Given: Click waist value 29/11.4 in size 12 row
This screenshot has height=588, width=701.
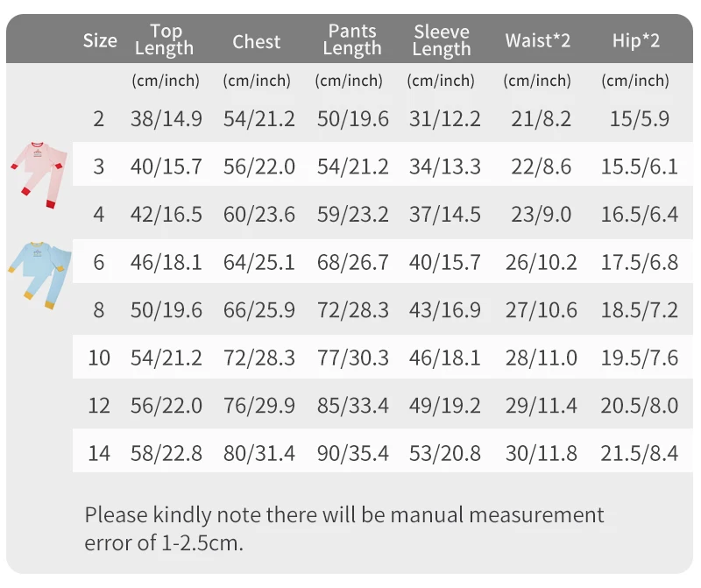Looking at the screenshot, I should (542, 406).
